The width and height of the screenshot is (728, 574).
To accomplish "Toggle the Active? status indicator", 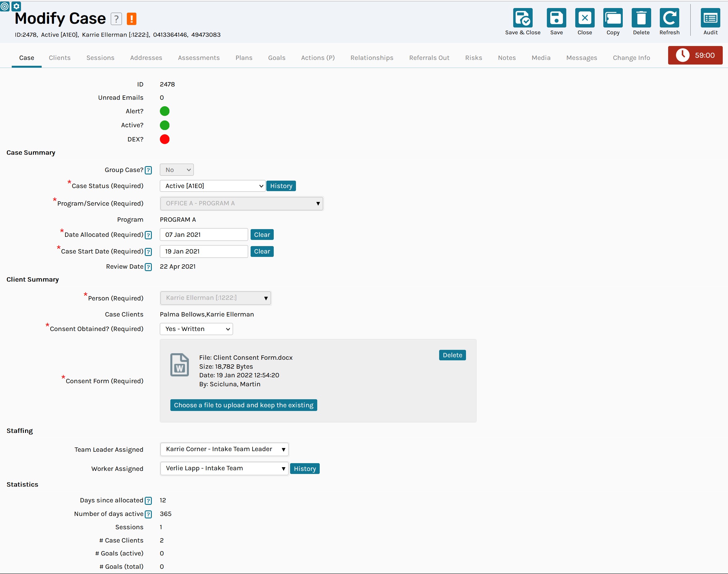I will click(164, 125).
